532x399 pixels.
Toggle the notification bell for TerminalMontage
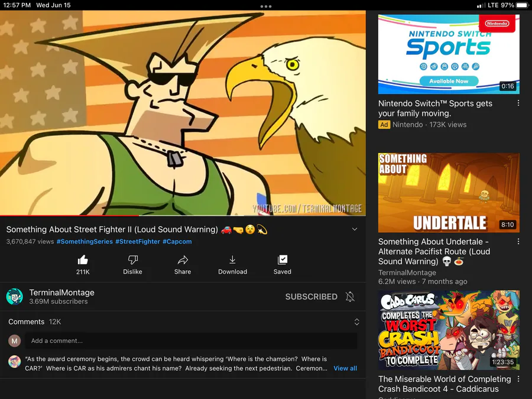click(x=350, y=297)
